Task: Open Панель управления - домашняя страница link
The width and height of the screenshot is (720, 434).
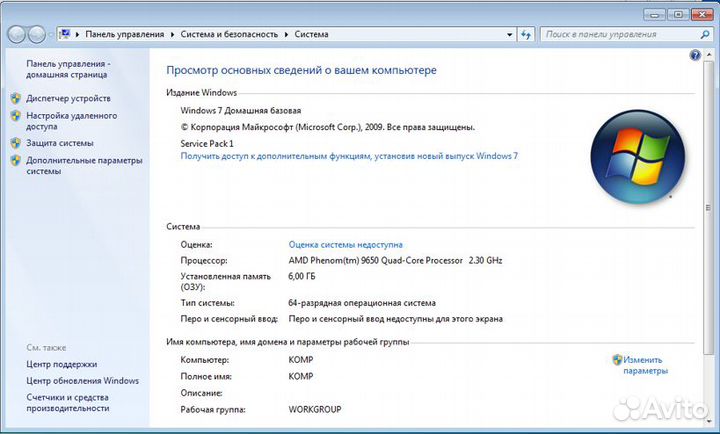Action: tap(68, 69)
